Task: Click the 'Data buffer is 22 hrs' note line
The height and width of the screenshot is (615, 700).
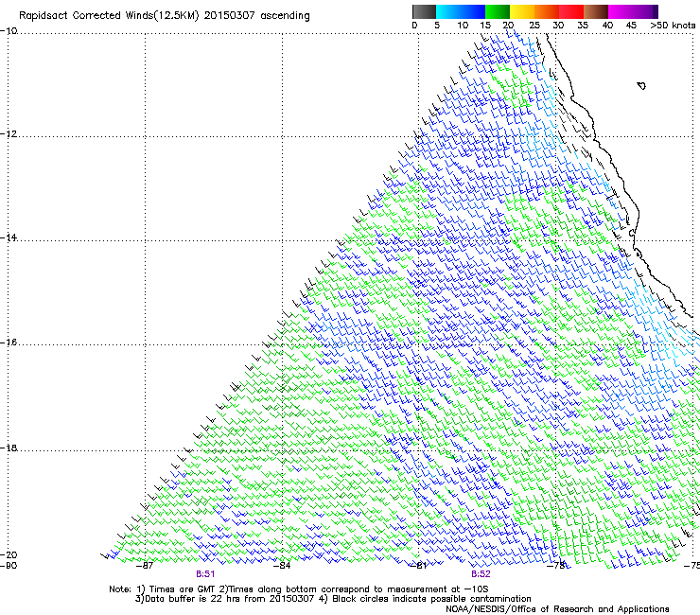Action: [x=333, y=599]
